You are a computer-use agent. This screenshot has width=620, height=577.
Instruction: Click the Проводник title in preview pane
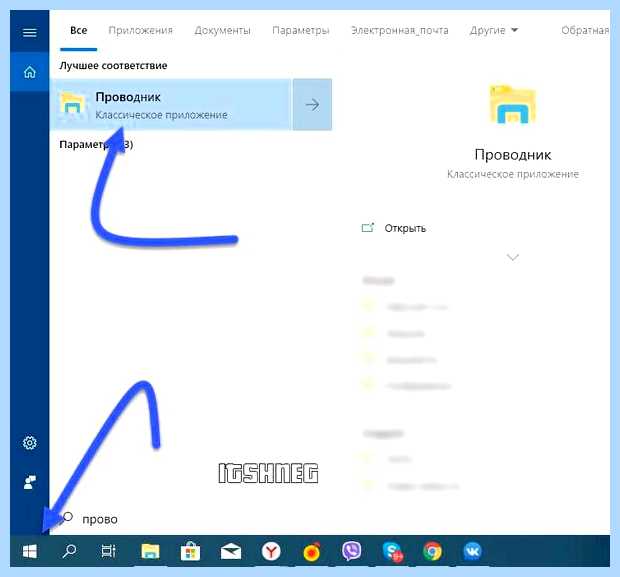pos(513,155)
